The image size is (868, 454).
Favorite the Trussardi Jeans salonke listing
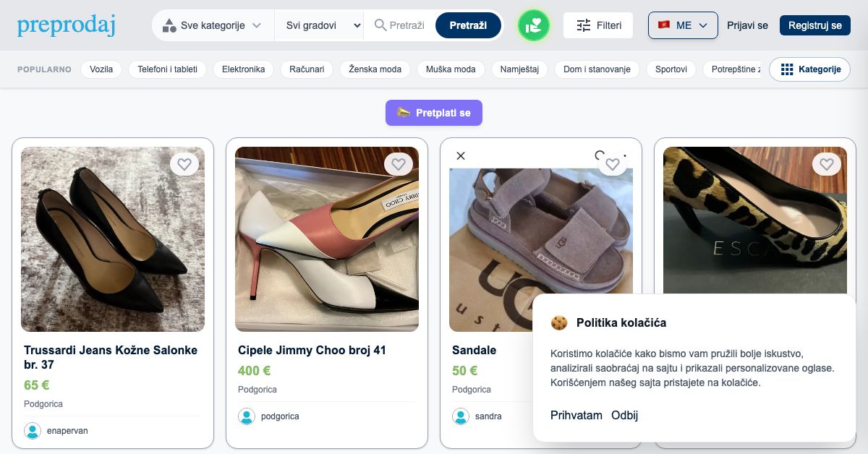click(184, 164)
